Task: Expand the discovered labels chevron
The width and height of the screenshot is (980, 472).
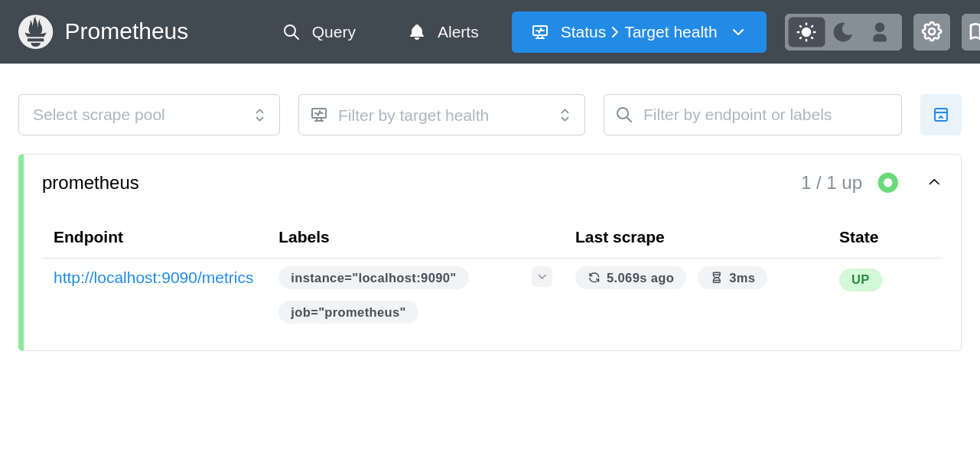Action: click(x=542, y=277)
